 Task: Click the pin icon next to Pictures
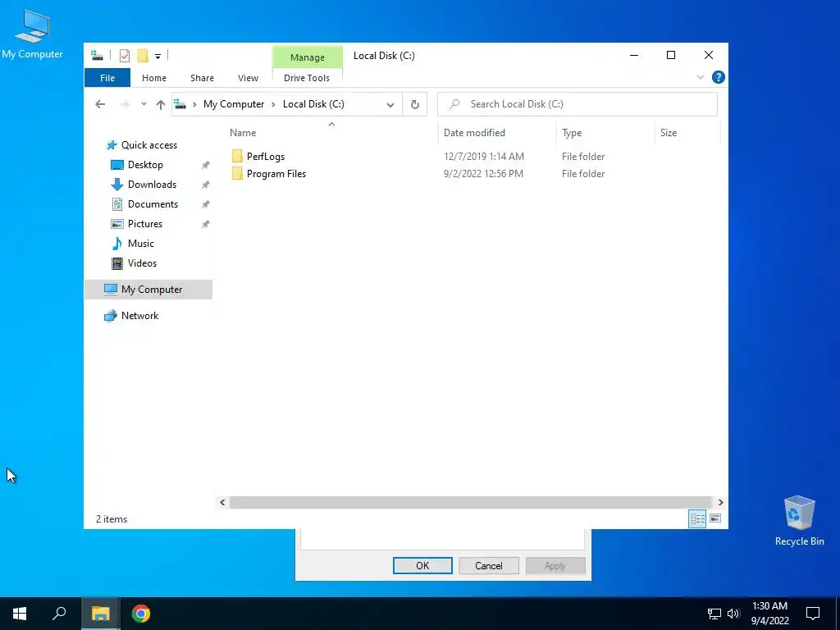(205, 224)
